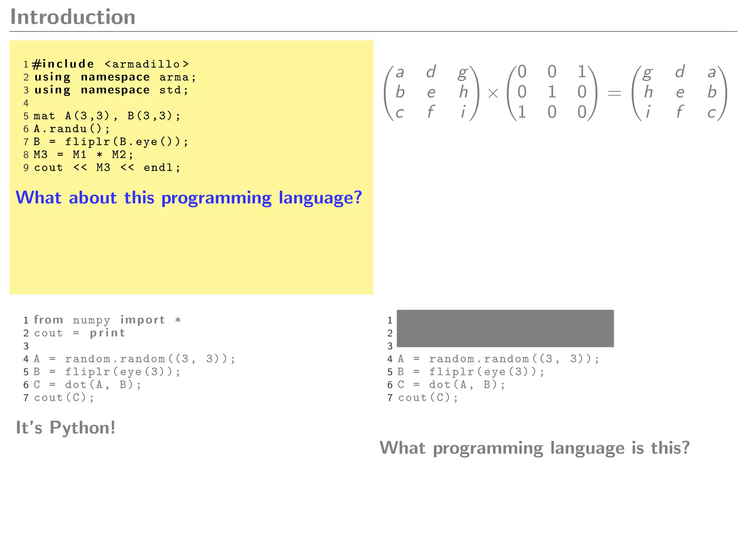
Task: Click 'cout(C);' in right listing
Action: [x=428, y=398]
